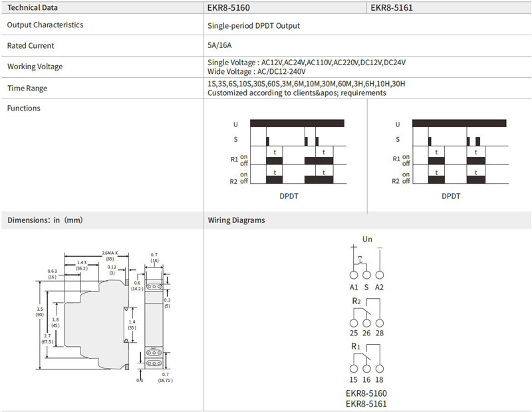Click the side-view dimension drawing
Screen dimensions: 532x412
[96, 325]
